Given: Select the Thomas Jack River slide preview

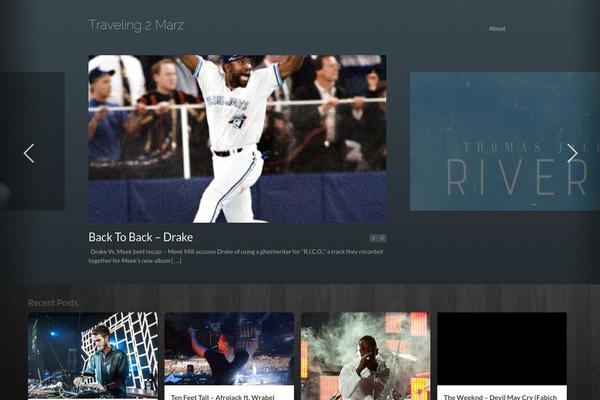Looking at the screenshot, I should (x=505, y=141).
